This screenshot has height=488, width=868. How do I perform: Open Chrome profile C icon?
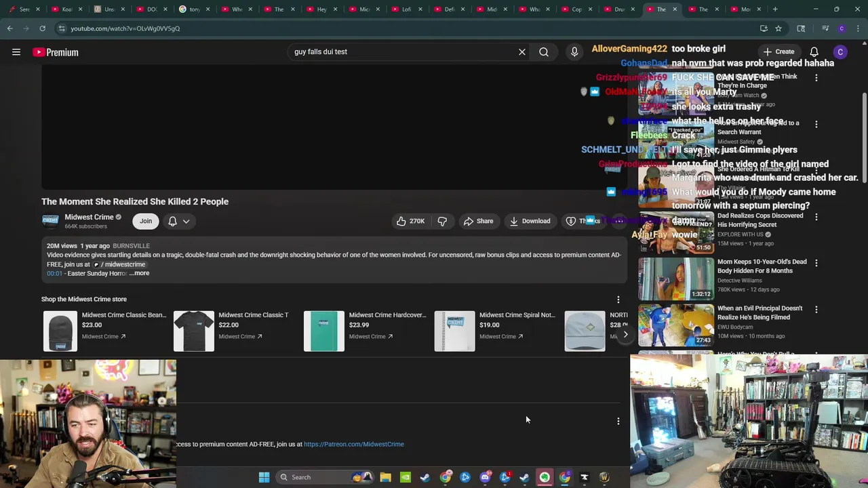[x=842, y=28]
